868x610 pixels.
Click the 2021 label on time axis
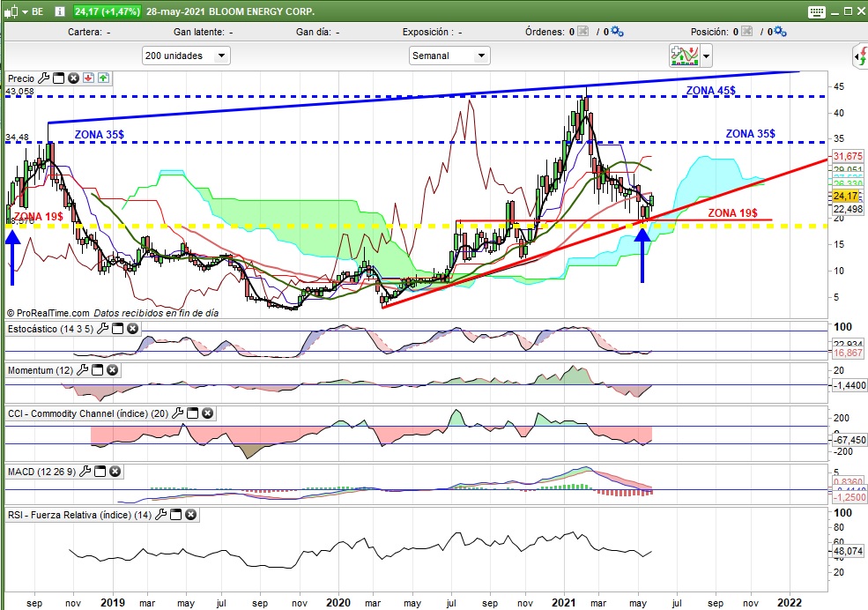pos(564,603)
